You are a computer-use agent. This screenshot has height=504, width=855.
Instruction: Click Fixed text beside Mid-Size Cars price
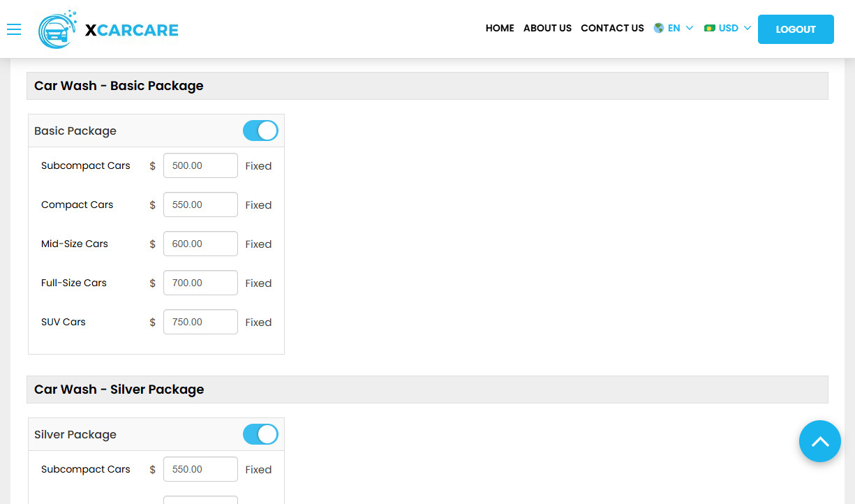click(258, 244)
